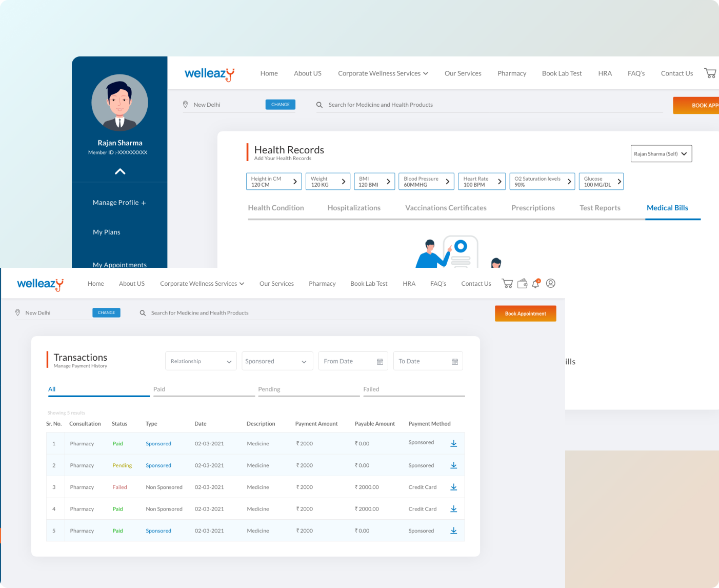
Task: Focus medicine search field in Transactions window
Action: (302, 313)
